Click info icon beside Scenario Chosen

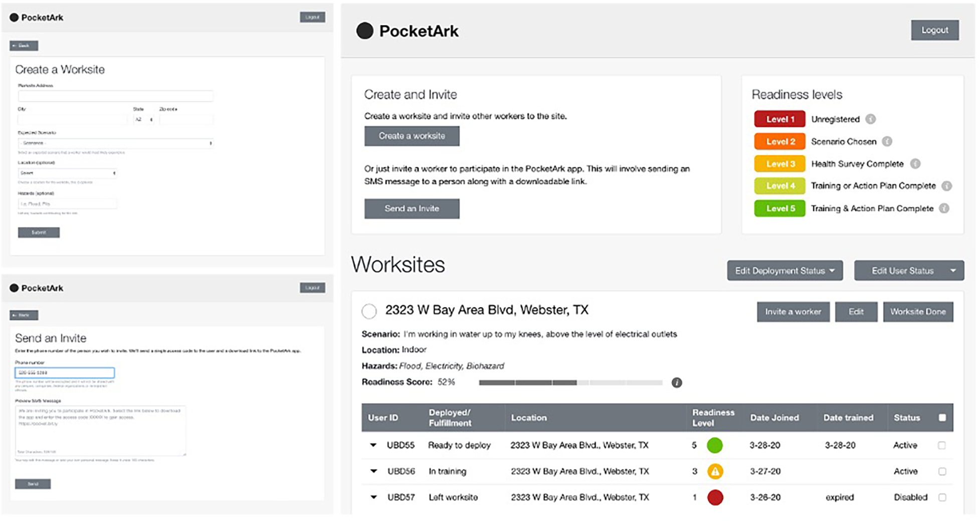click(887, 141)
